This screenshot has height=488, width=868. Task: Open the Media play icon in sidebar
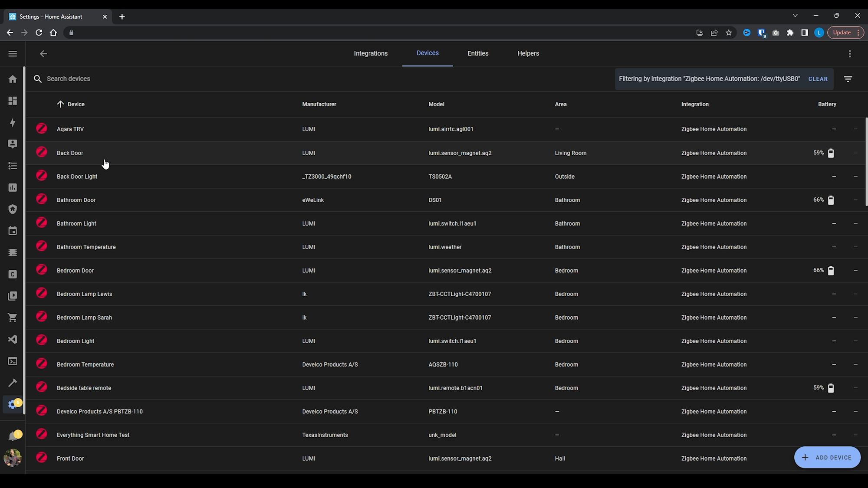13,296
